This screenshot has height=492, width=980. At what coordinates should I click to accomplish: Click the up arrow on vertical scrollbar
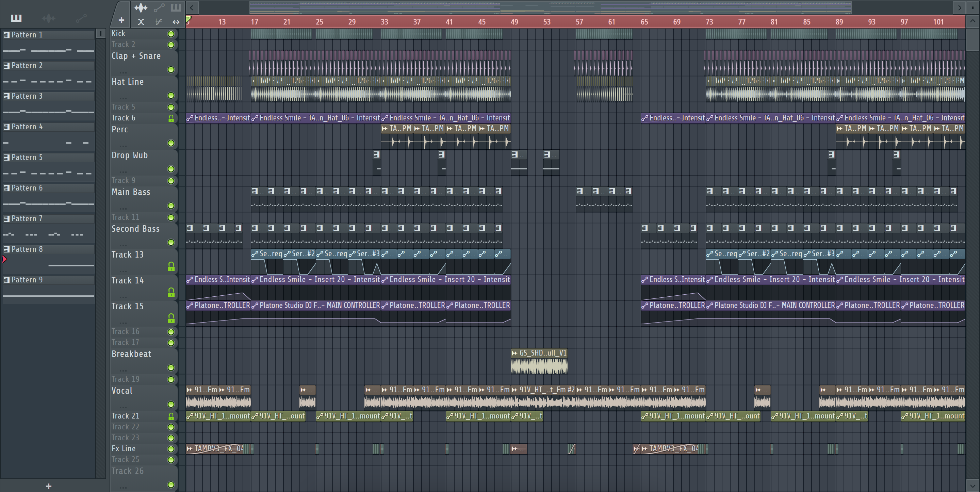coord(973,21)
